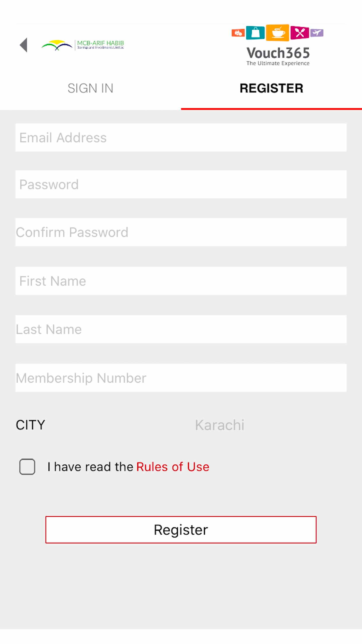The width and height of the screenshot is (362, 644).
Task: Tap the pink fork and knife icon
Action: point(300,33)
